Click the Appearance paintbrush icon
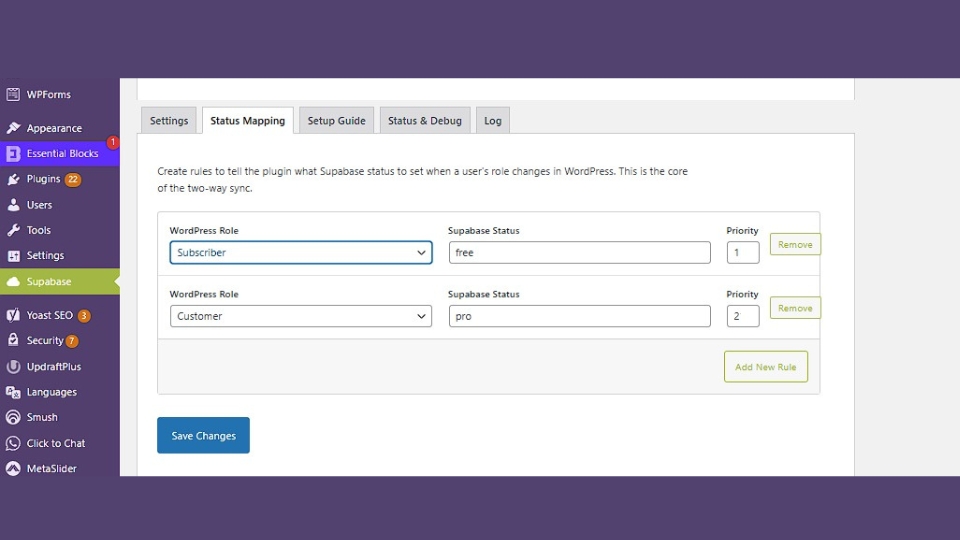 [x=13, y=128]
